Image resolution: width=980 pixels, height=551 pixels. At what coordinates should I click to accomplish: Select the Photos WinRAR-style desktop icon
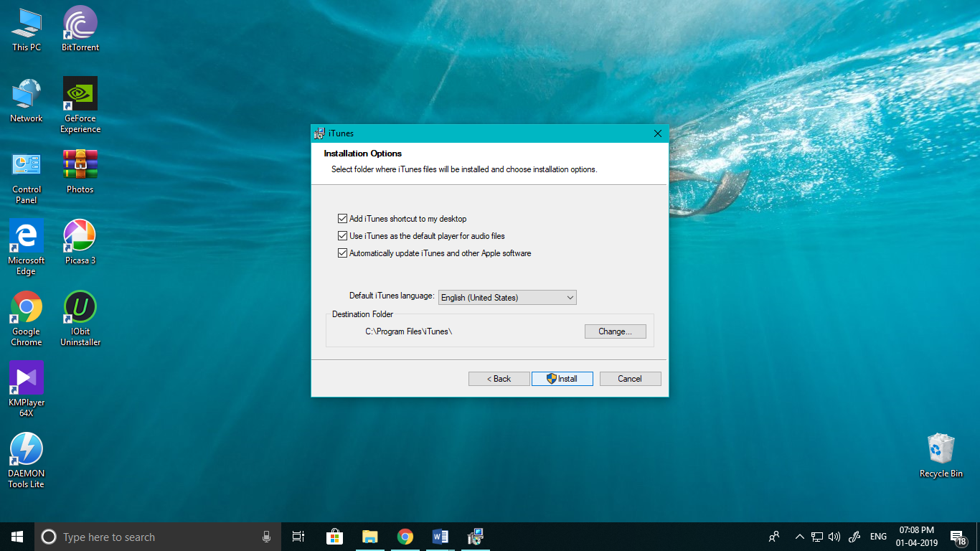(80, 171)
